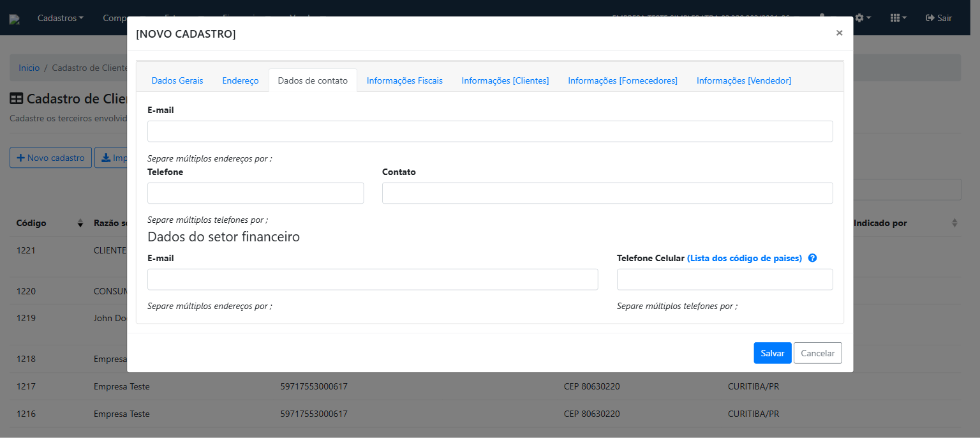The width and height of the screenshot is (980, 438).
Task: Click 59717553000617 in row 1217
Action: coord(314,386)
